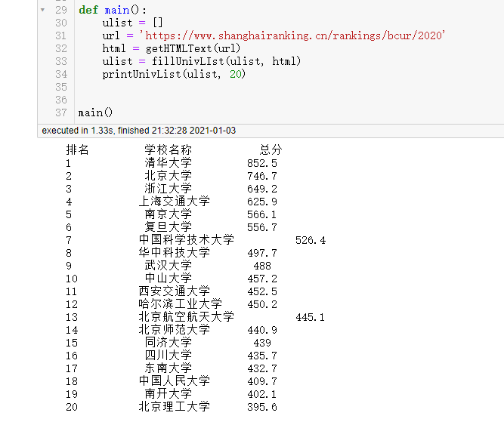The width and height of the screenshot is (504, 422).
Task: Click score 395.6
Action: point(262,407)
